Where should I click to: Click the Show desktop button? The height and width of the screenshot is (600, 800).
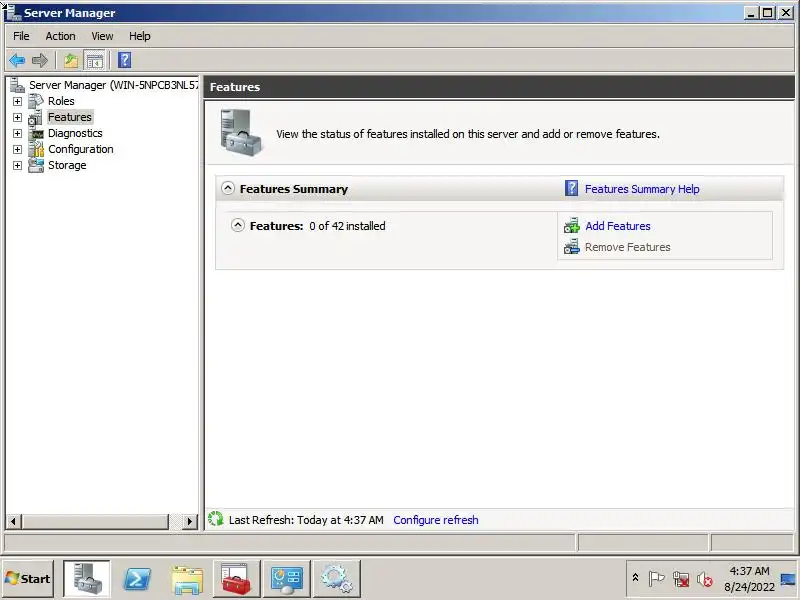tap(788, 579)
